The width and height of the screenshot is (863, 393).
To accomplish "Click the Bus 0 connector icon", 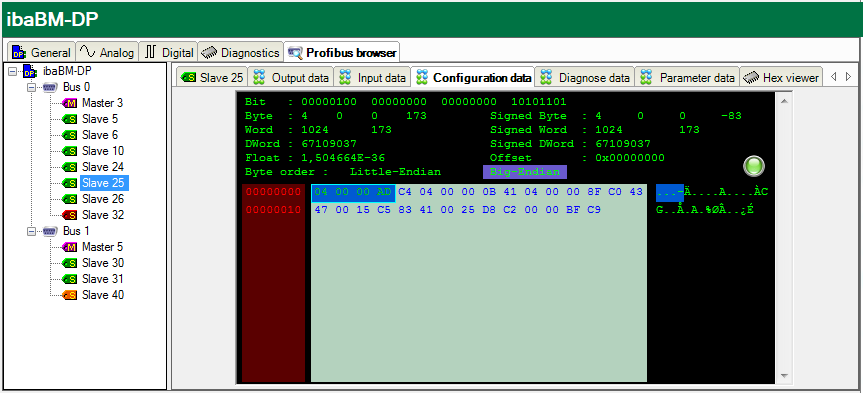I will (50, 87).
